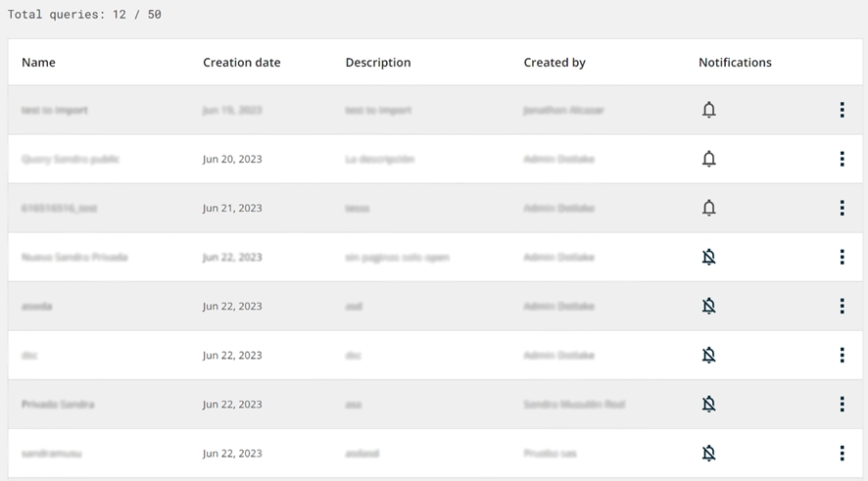
Task: Click muted bell in the dsc row
Action: point(709,355)
